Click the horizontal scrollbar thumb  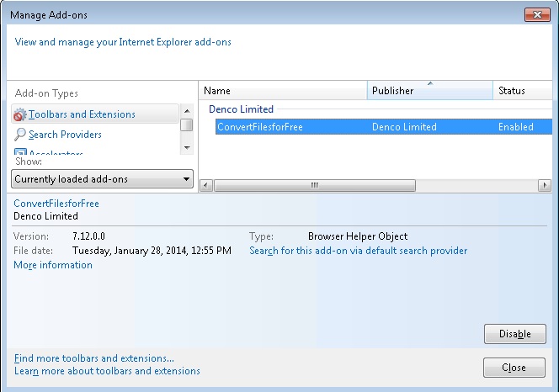coord(315,185)
